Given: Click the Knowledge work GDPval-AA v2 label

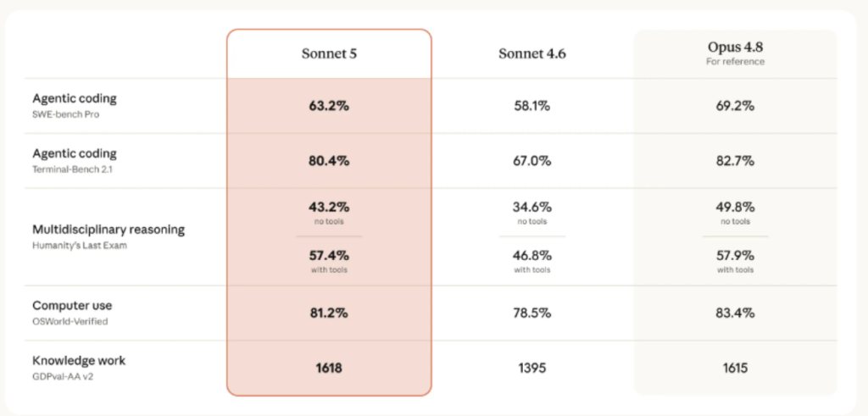Looking at the screenshot, I should click(x=79, y=368).
